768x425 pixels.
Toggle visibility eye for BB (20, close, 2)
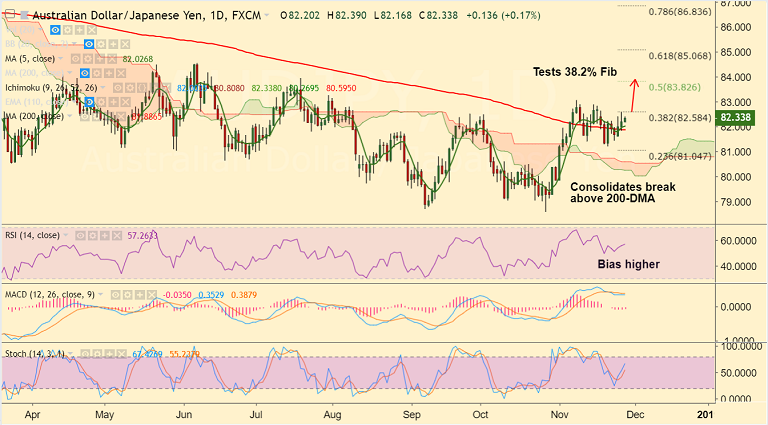(x=89, y=44)
